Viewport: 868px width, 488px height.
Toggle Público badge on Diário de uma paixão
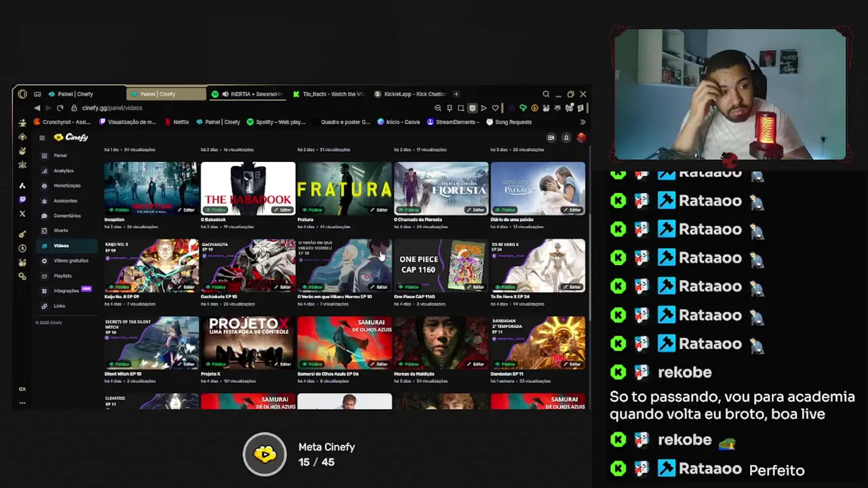click(506, 210)
